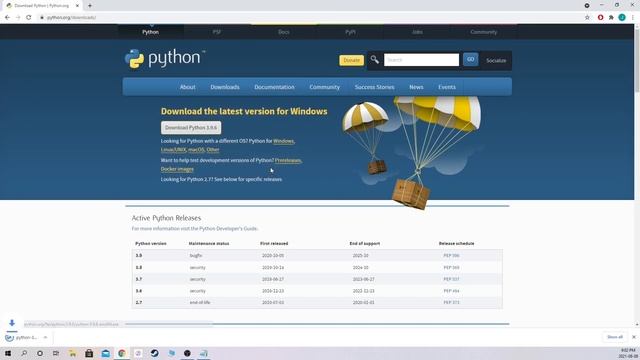
Task: Open the Community navigation menu
Action: click(x=324, y=87)
